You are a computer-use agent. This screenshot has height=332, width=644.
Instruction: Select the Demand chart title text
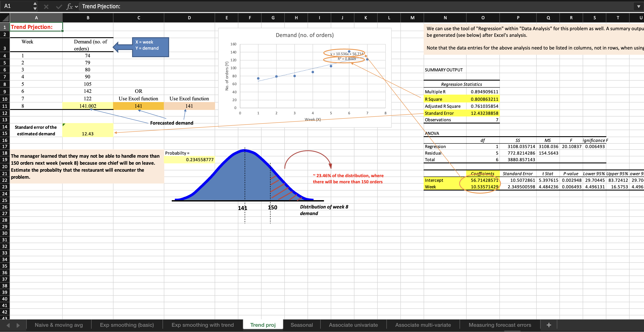304,35
